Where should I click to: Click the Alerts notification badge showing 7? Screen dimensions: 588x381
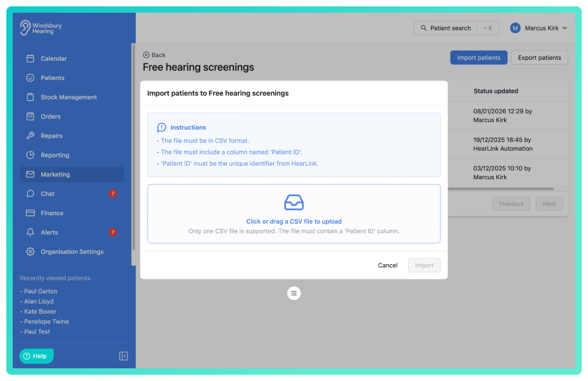pos(113,232)
